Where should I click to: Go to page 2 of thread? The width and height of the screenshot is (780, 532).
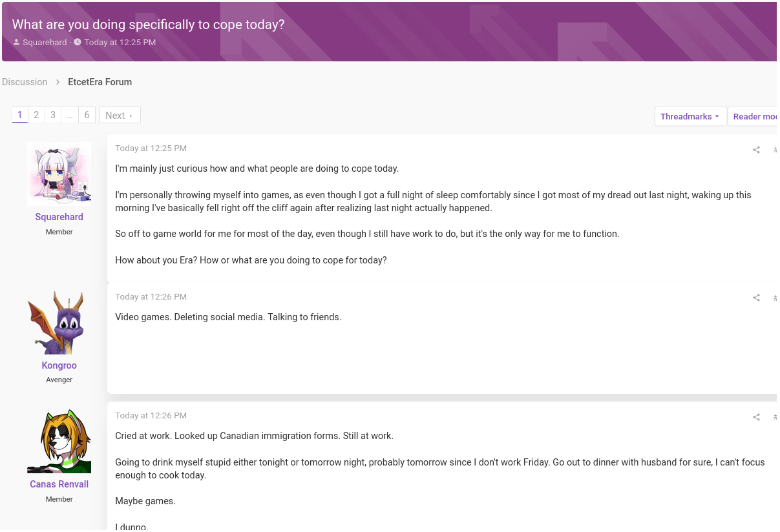click(x=36, y=115)
